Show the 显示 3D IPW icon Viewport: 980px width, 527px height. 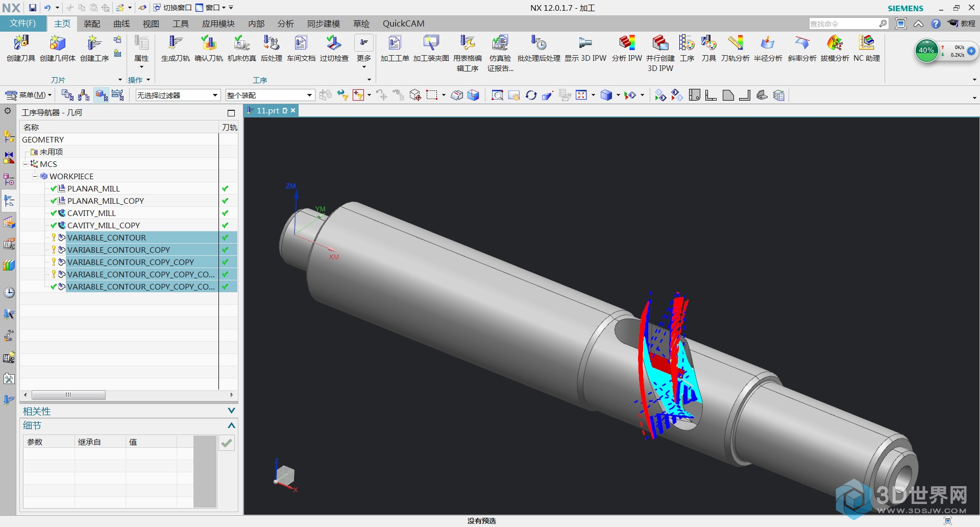click(585, 48)
